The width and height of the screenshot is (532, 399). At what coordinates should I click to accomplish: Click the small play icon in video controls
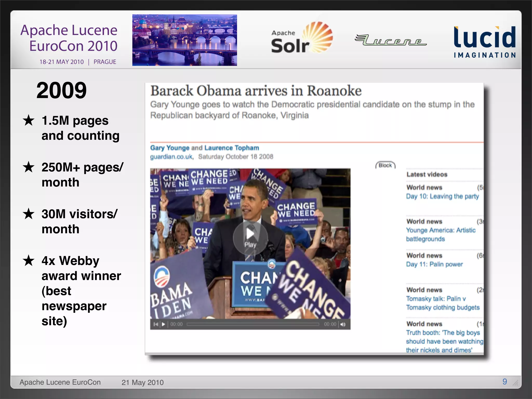click(163, 324)
